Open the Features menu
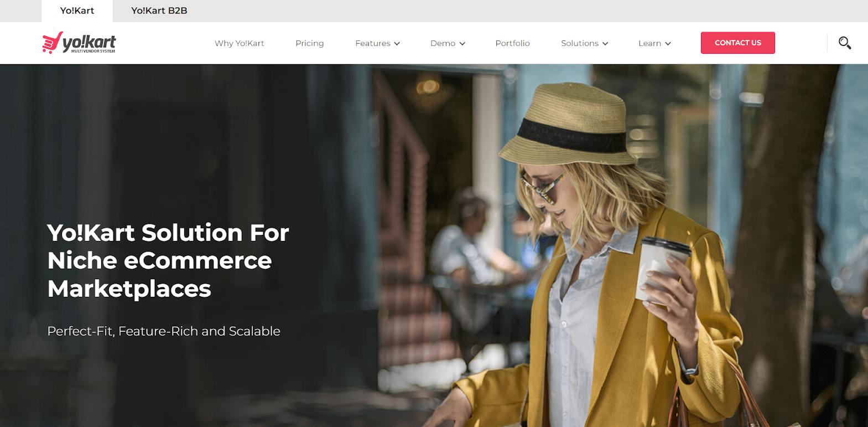Screen dimensions: 868x427 pyautogui.click(x=378, y=43)
